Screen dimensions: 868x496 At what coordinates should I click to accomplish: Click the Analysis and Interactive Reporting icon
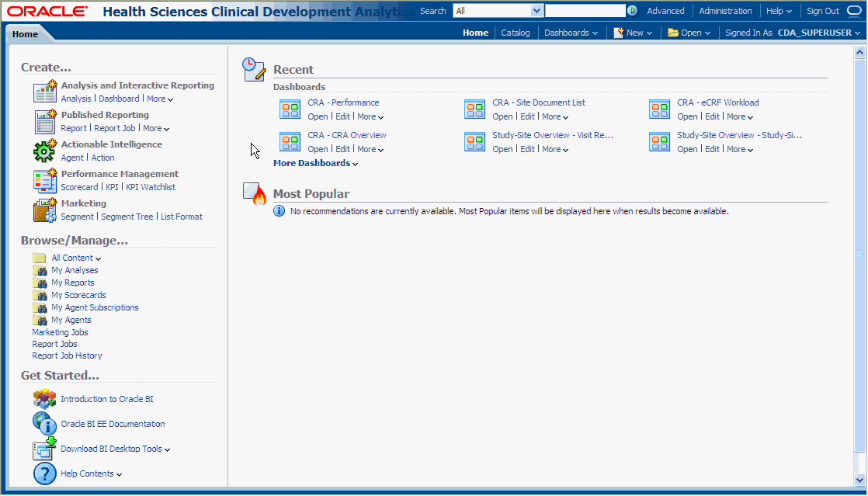[x=45, y=92]
